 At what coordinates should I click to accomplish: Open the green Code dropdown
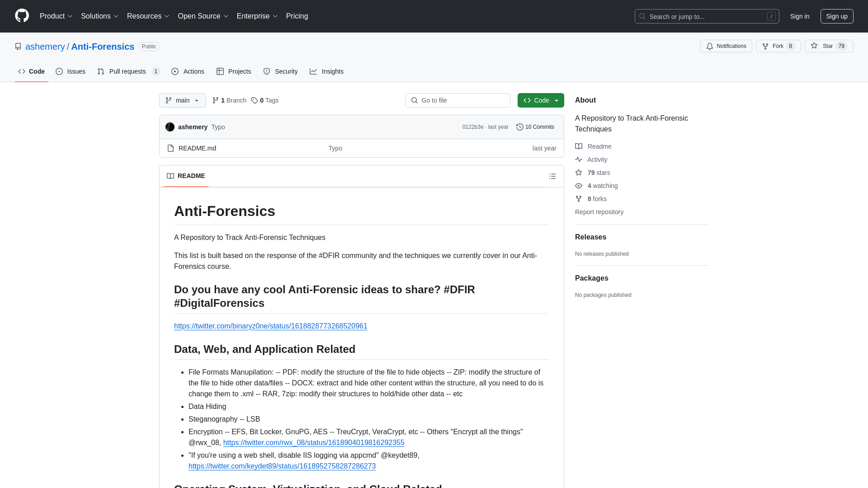click(541, 100)
